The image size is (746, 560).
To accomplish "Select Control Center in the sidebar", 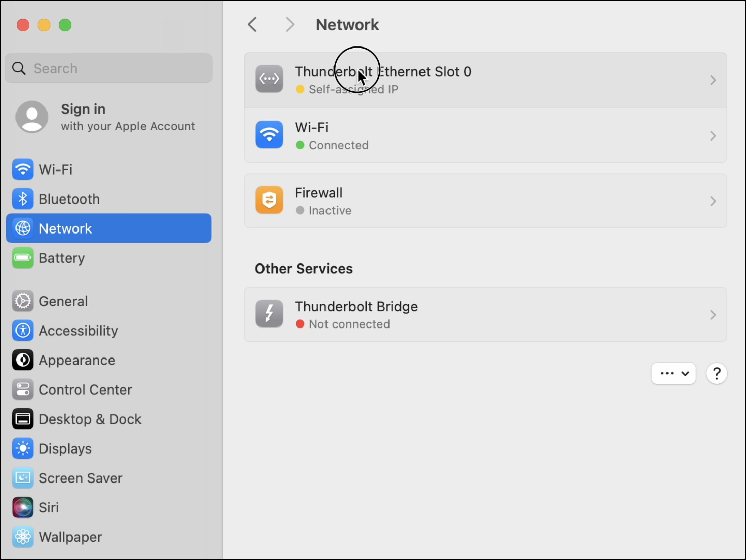I will [x=85, y=390].
